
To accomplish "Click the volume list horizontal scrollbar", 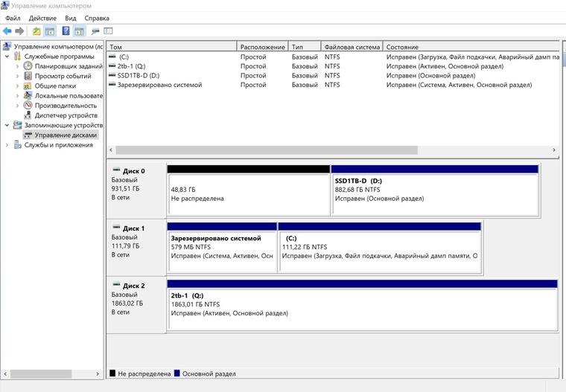I will (x=332, y=150).
